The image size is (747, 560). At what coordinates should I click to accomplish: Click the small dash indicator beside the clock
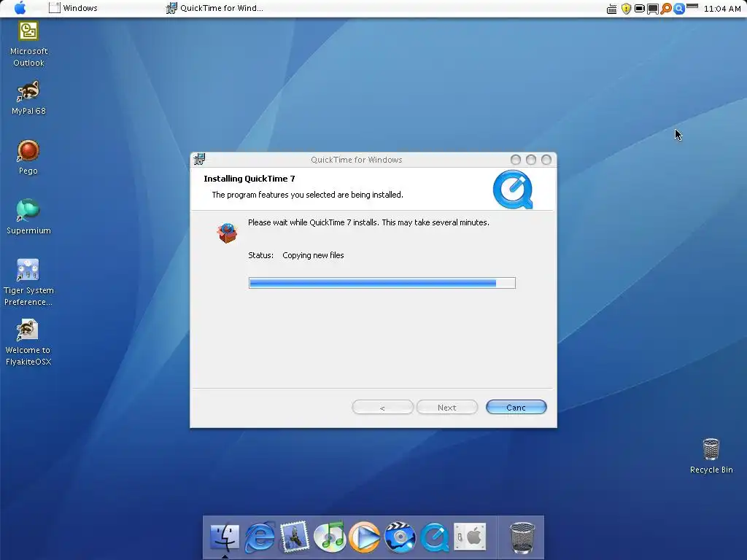692,6
